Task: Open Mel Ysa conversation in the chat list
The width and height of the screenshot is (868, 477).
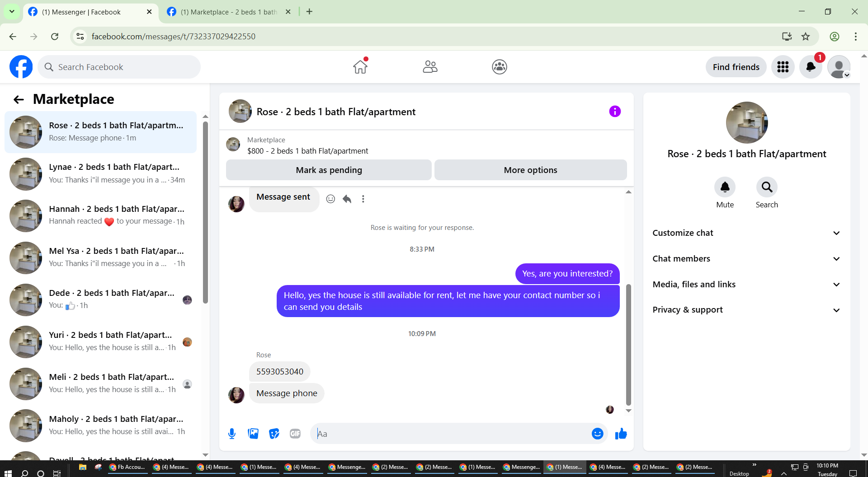Action: point(101,258)
